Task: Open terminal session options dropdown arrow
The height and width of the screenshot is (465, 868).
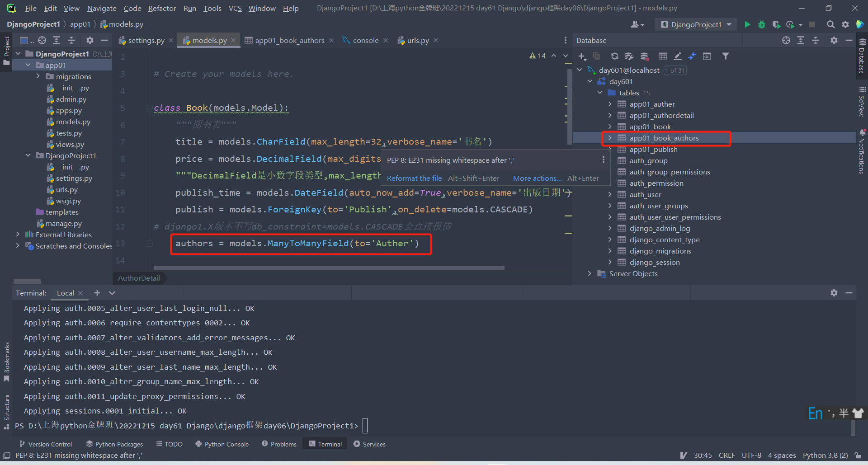Action: (112, 293)
